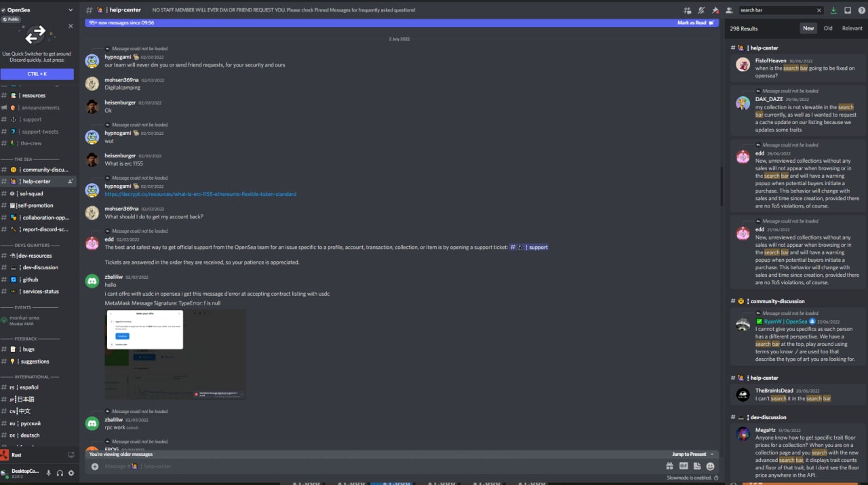Click RyanW | OpenSea username in results
868x485 pixels.
[785, 322]
